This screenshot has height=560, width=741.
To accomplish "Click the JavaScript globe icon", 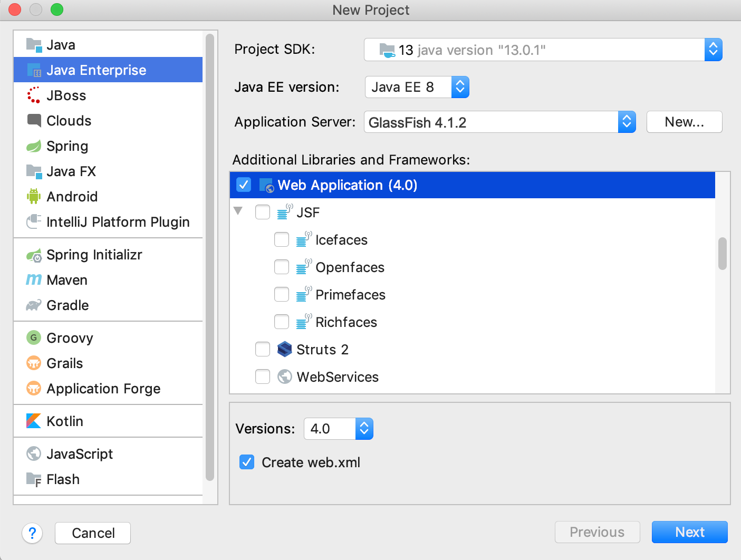I will pyautogui.click(x=34, y=453).
